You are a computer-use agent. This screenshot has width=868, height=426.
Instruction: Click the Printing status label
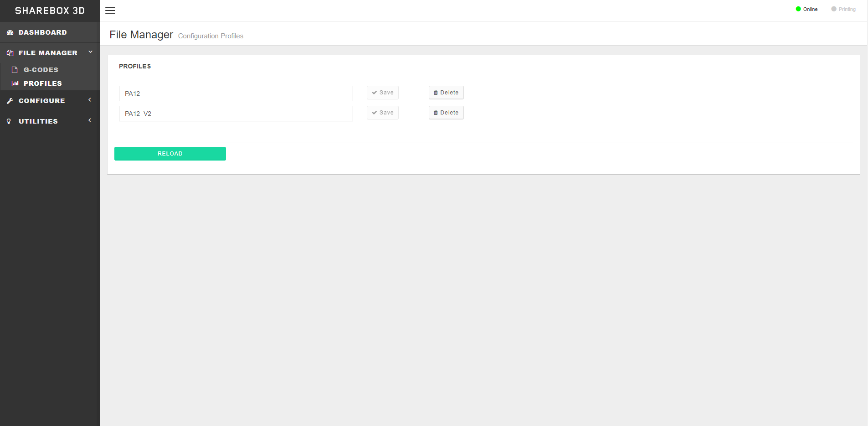coord(847,9)
